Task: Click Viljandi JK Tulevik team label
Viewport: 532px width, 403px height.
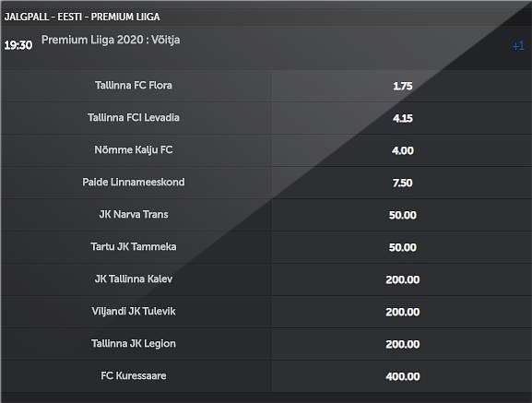Action: coord(134,312)
